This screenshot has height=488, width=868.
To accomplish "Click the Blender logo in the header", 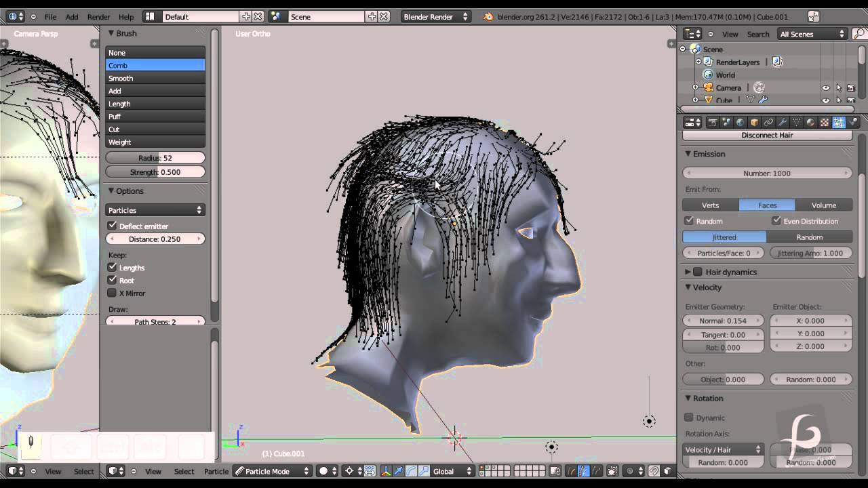I will tap(488, 17).
